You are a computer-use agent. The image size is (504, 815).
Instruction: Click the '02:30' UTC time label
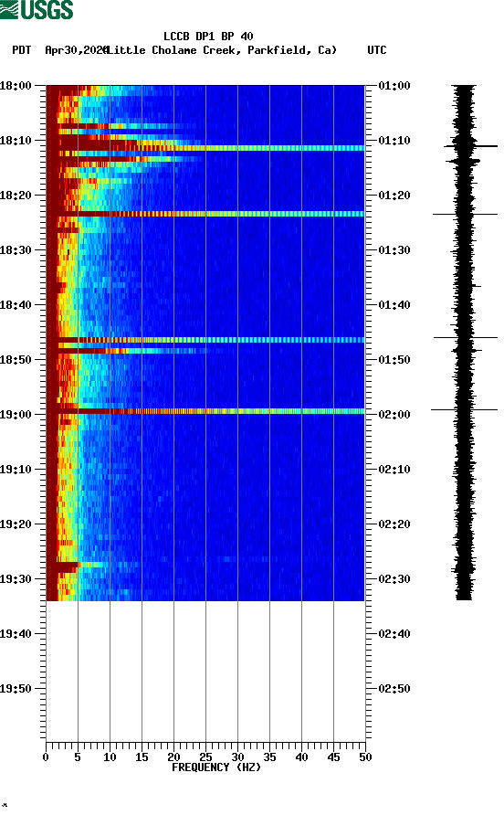pos(394,579)
